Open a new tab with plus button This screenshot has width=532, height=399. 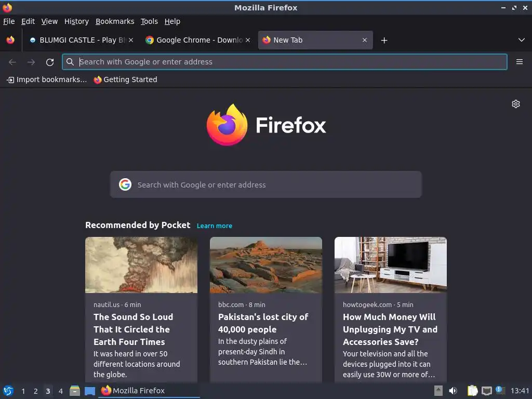(x=384, y=41)
